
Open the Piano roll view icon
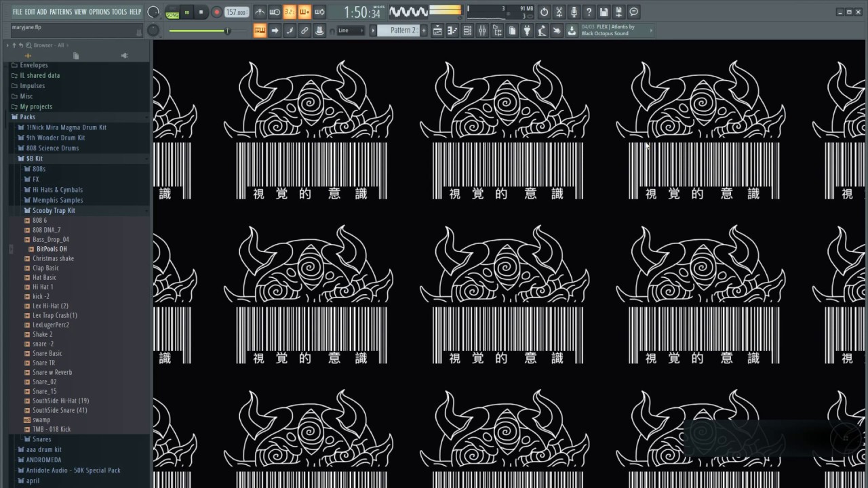pyautogui.click(x=452, y=30)
